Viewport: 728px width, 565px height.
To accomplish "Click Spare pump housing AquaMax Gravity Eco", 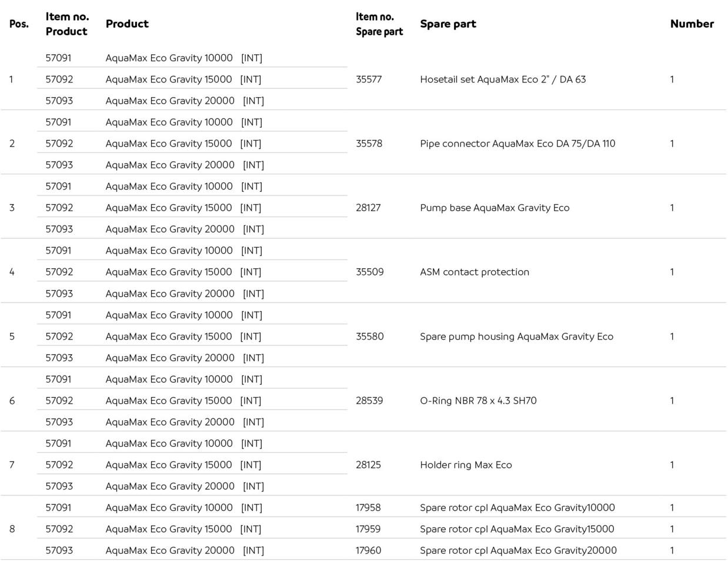I will (x=516, y=337).
